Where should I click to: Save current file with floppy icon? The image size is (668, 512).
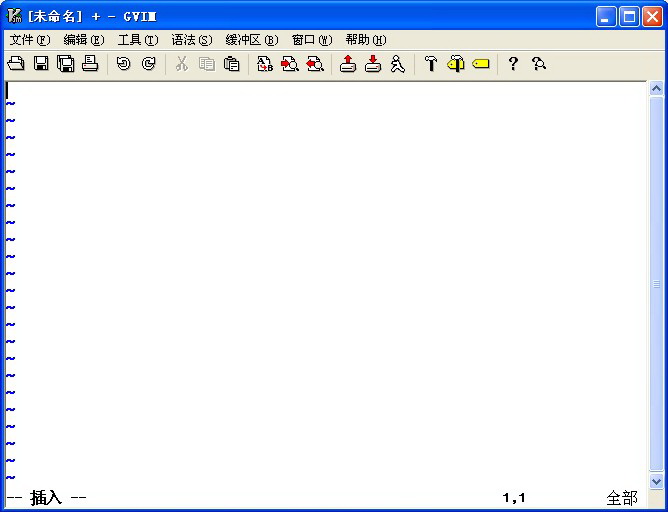41,64
